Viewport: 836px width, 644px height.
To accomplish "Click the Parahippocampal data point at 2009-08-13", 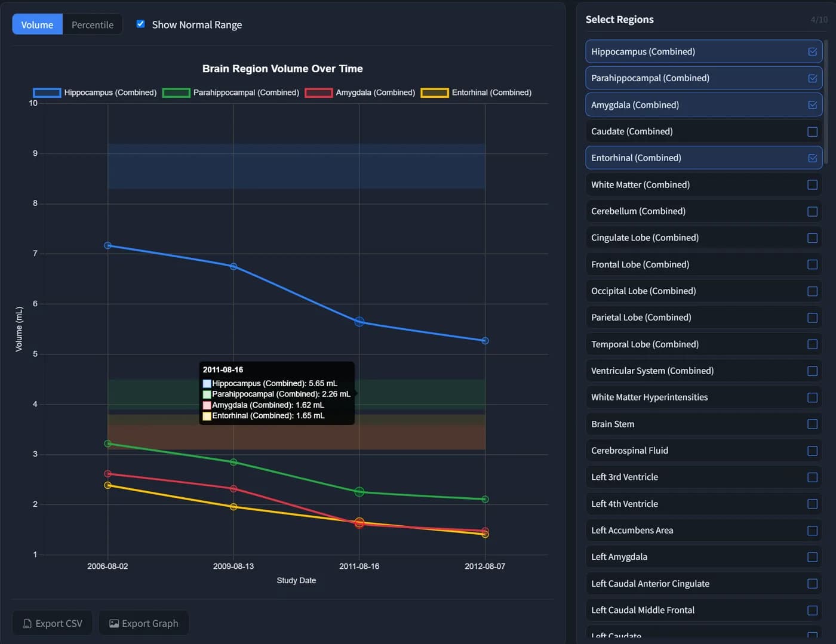I will (233, 462).
